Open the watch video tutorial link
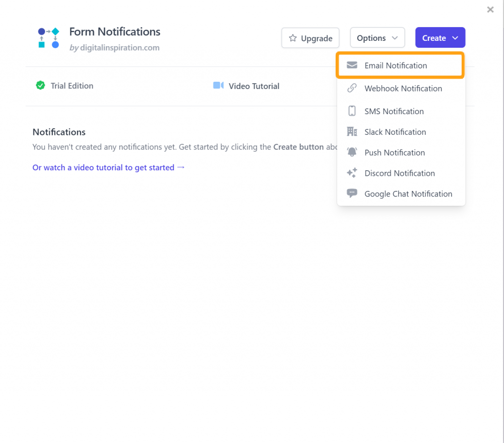Screen dimensions: 504x443 (108, 167)
